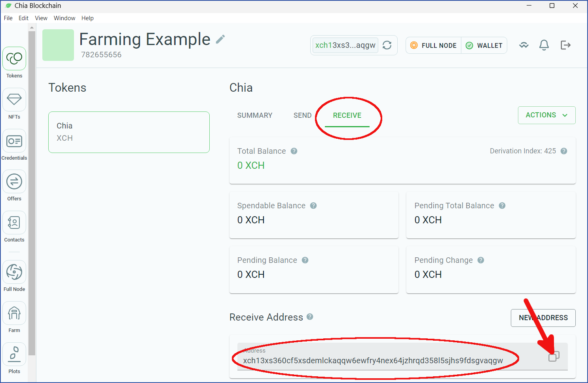
Task: Open the Contacts sidebar icon
Action: point(14,223)
